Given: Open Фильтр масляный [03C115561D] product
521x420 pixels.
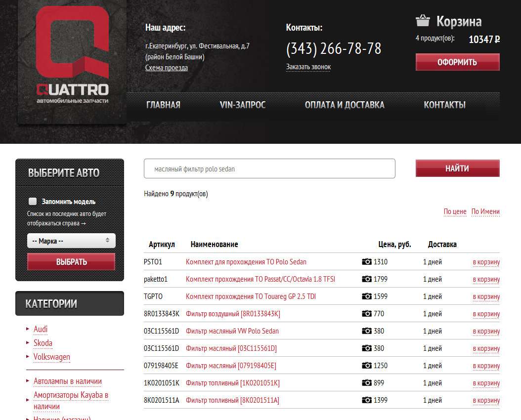Looking at the screenshot, I should point(231,348).
